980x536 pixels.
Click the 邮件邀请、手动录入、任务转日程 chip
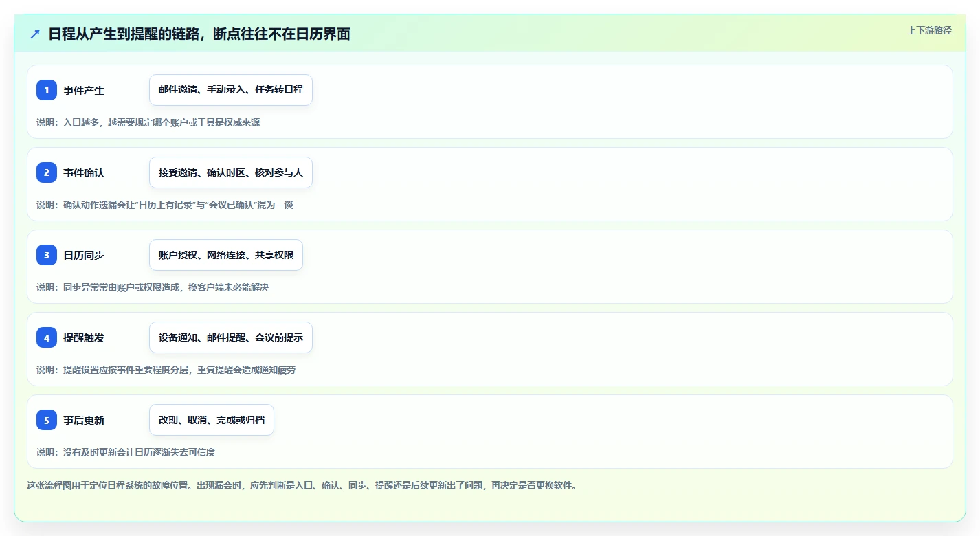tap(231, 90)
